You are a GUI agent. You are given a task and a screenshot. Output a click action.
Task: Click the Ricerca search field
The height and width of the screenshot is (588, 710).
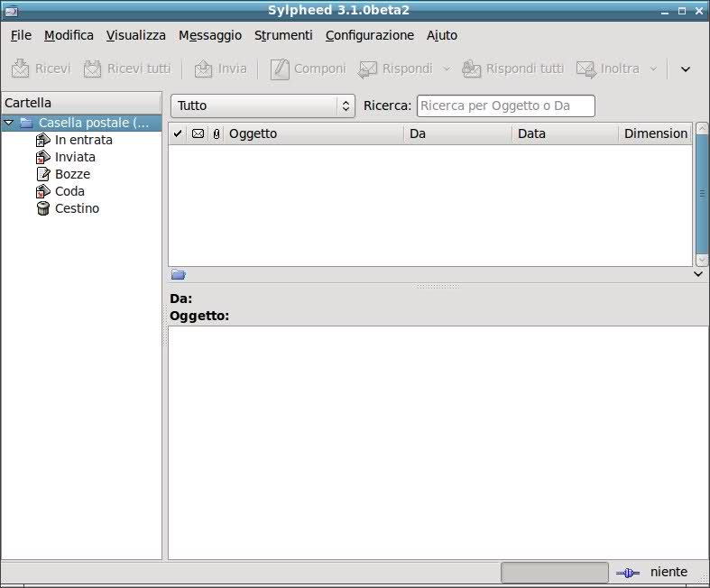(x=505, y=106)
